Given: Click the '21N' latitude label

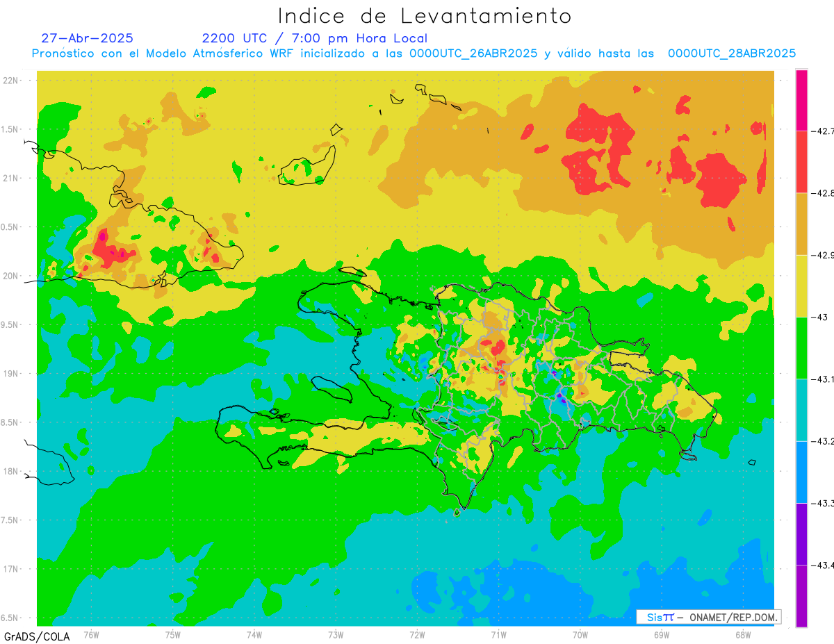Looking at the screenshot, I should [11, 178].
